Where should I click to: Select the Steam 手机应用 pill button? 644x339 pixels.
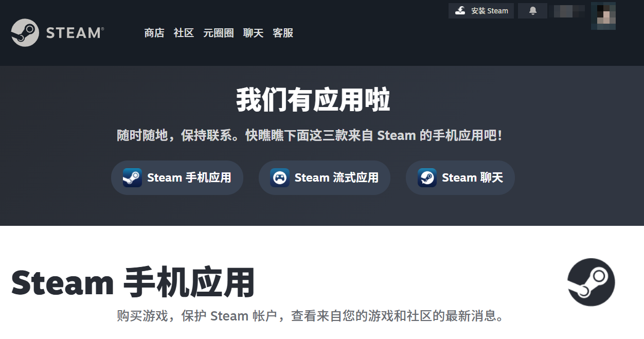(177, 177)
